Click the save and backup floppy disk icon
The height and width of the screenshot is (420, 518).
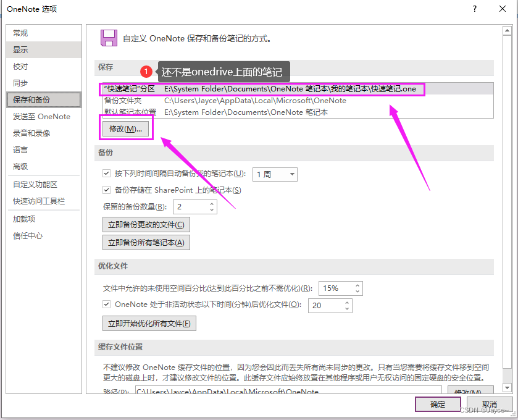(x=109, y=38)
